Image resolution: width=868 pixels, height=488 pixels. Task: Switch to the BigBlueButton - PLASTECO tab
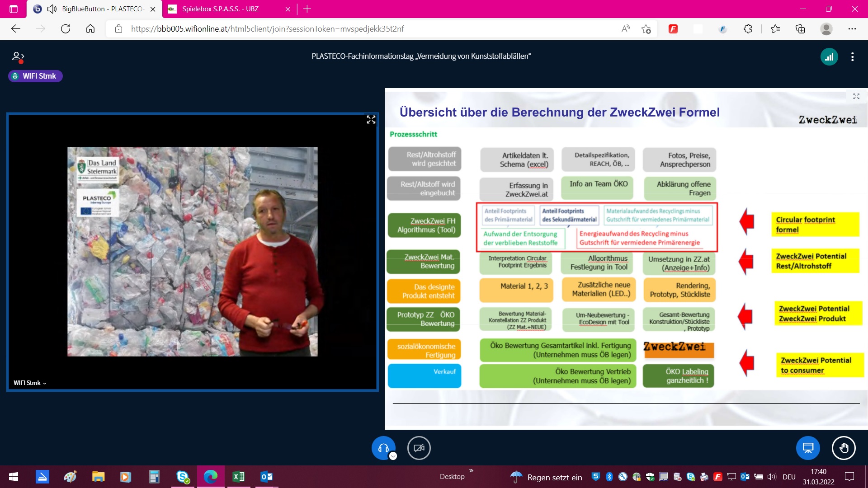point(95,9)
